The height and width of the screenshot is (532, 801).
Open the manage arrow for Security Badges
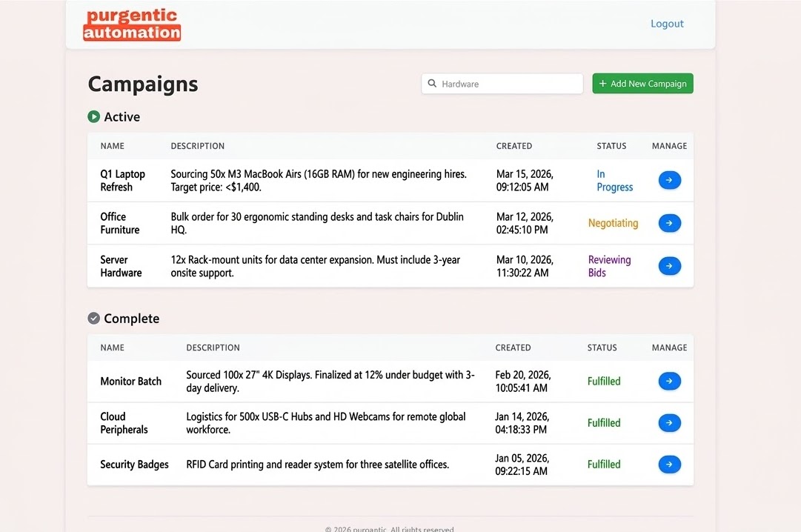click(x=669, y=464)
